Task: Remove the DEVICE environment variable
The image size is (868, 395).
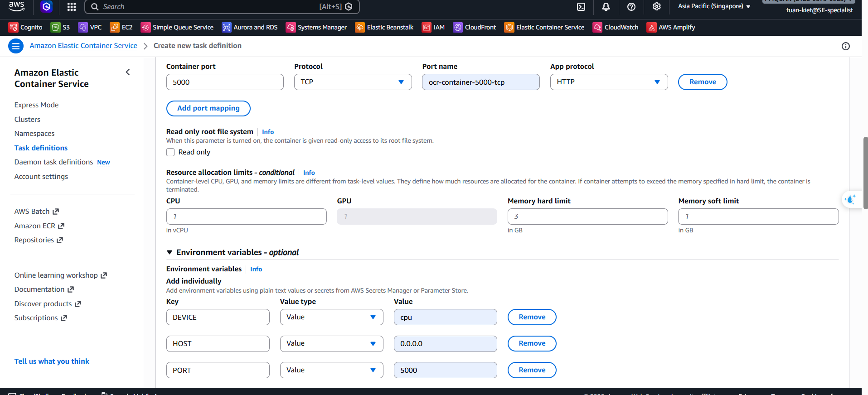Action: tap(532, 317)
